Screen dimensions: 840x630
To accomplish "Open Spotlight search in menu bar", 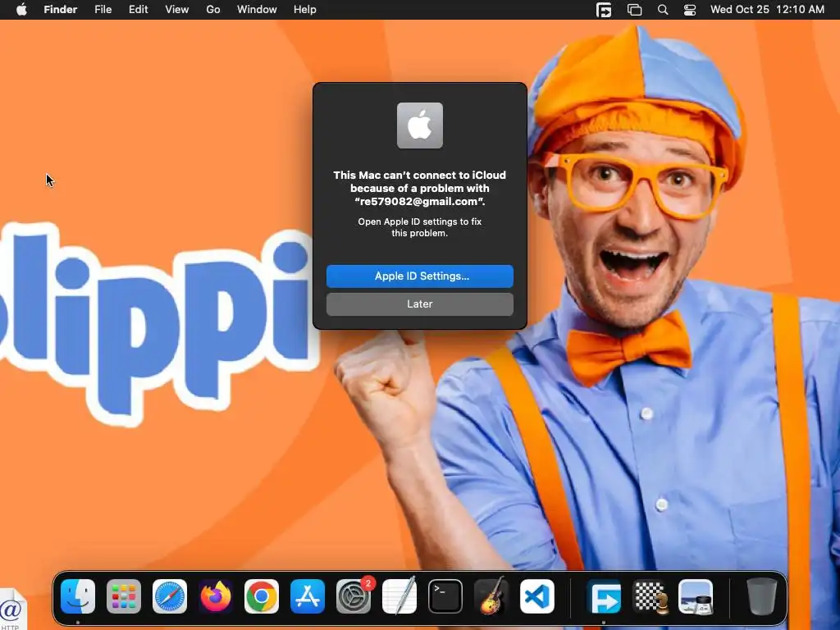I will point(663,10).
